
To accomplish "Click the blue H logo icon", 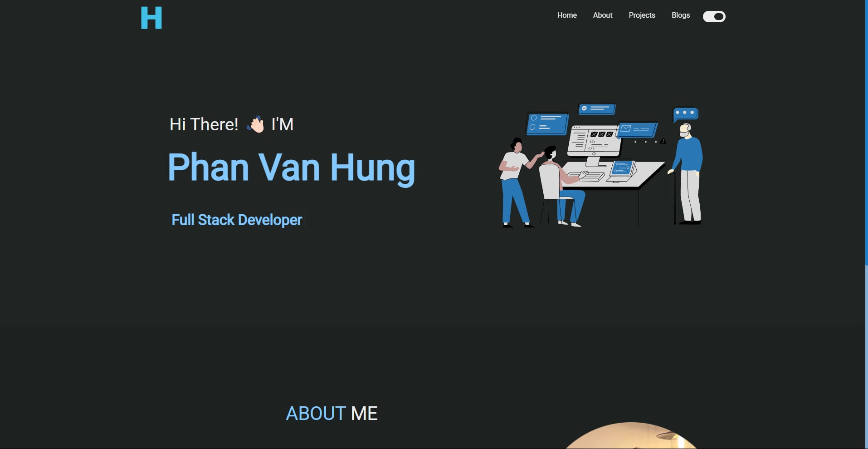I will click(151, 18).
